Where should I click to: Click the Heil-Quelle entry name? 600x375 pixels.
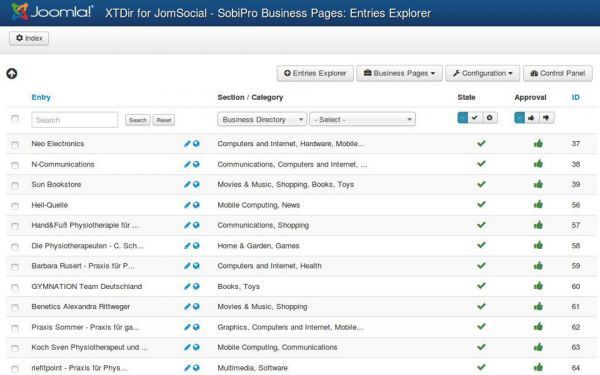click(x=50, y=205)
